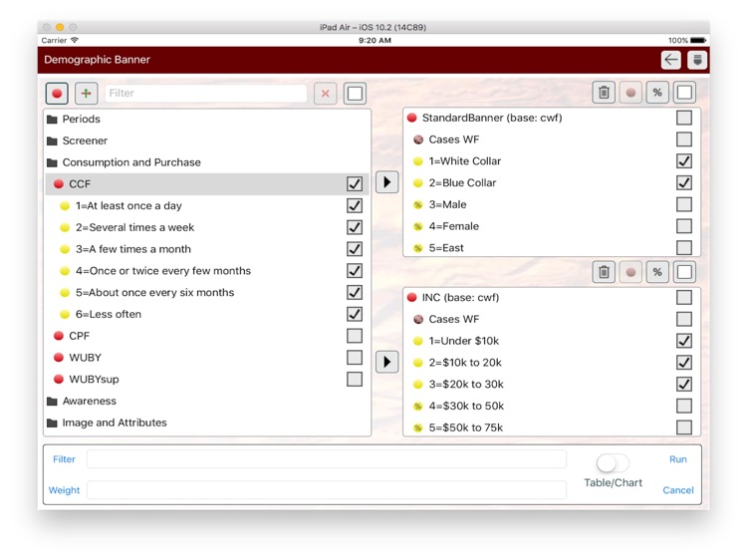The width and height of the screenshot is (747, 560).
Task: Click arrow to add to StandardBanner
Action: click(x=386, y=182)
